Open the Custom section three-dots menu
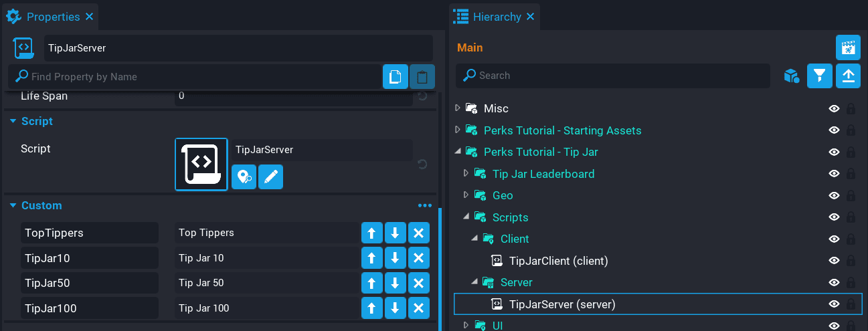Screen dimensions: 868x331 [x=424, y=206]
